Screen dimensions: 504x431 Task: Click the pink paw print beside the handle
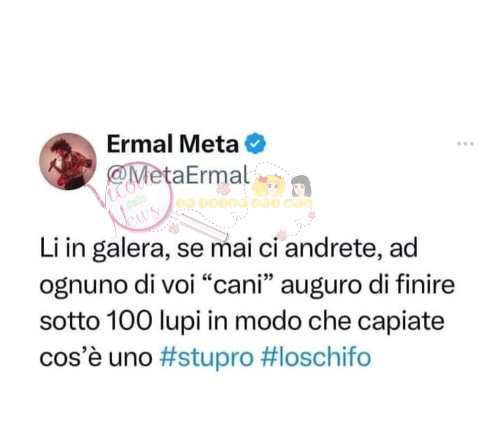222,189
